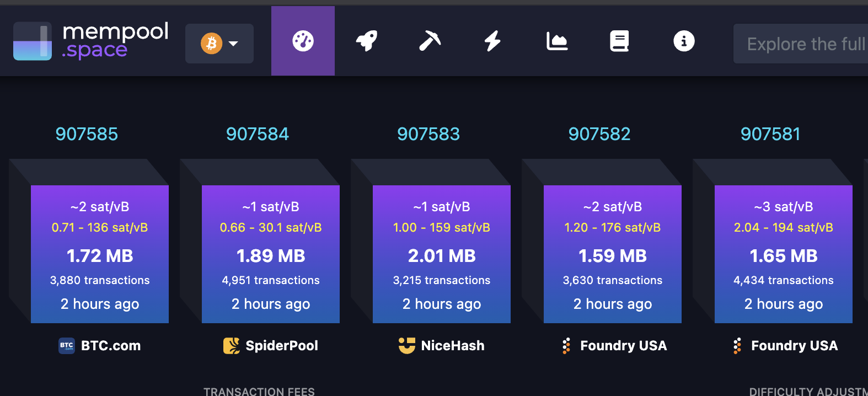Open block height 907585 link
The width and height of the screenshot is (868, 396).
point(87,134)
